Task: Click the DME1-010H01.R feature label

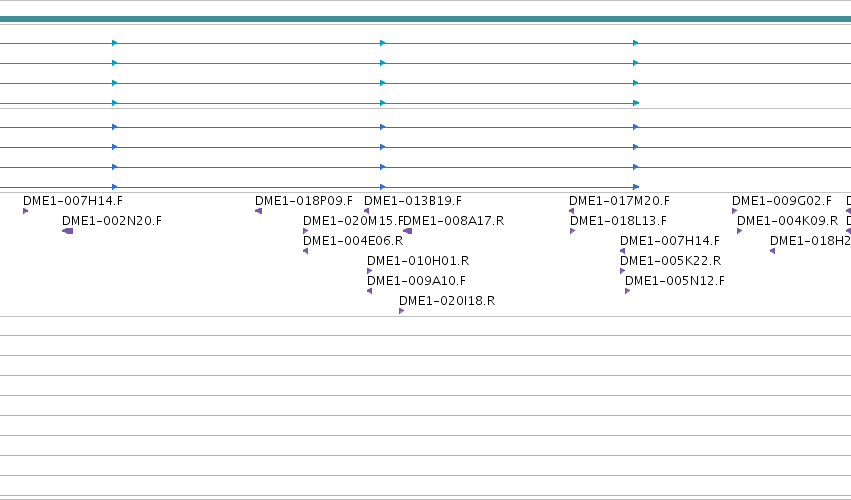Action: point(418,261)
